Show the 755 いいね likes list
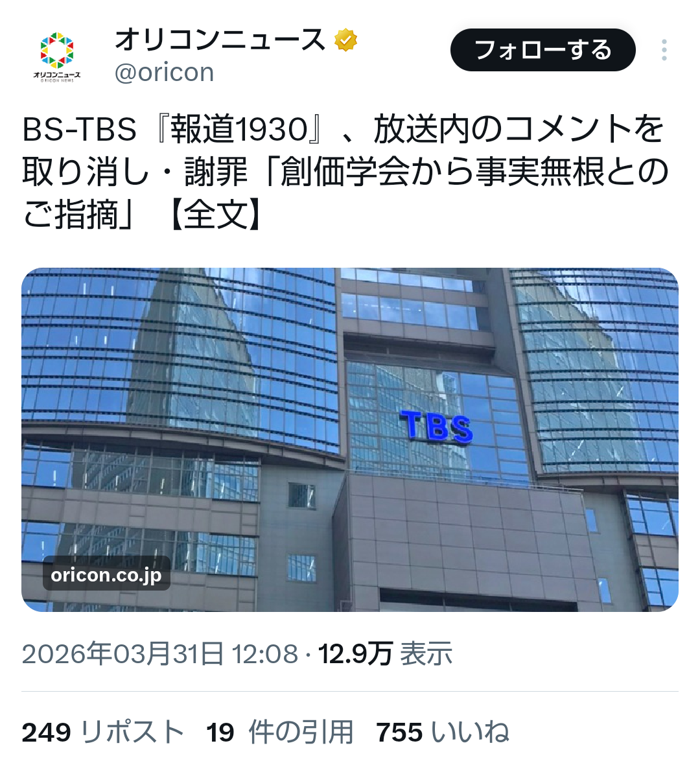 pyautogui.click(x=443, y=732)
